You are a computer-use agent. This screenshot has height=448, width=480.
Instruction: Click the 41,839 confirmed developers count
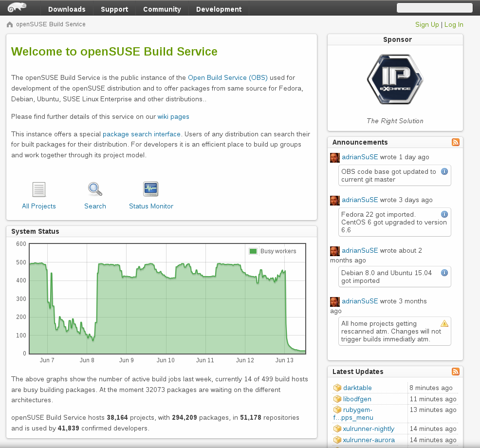point(68,428)
